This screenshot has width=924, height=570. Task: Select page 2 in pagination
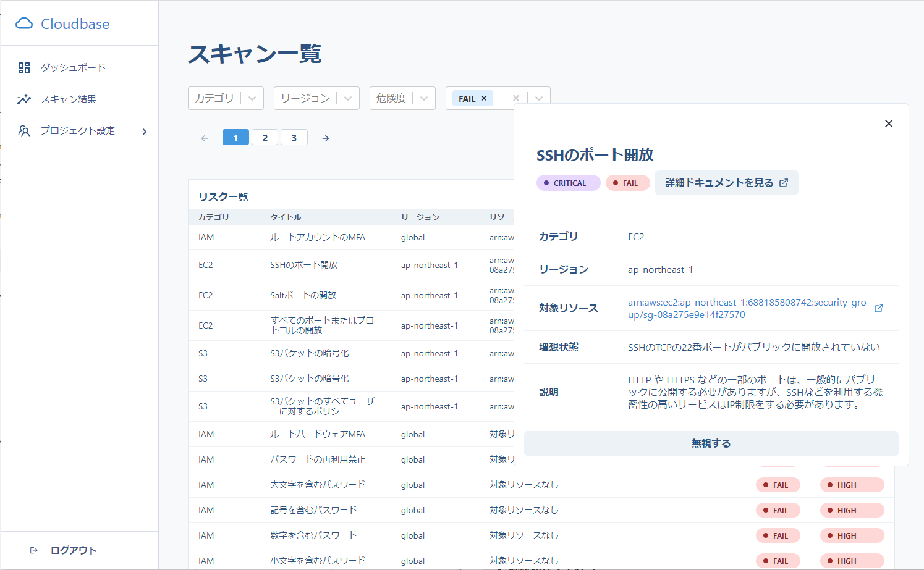tap(265, 138)
